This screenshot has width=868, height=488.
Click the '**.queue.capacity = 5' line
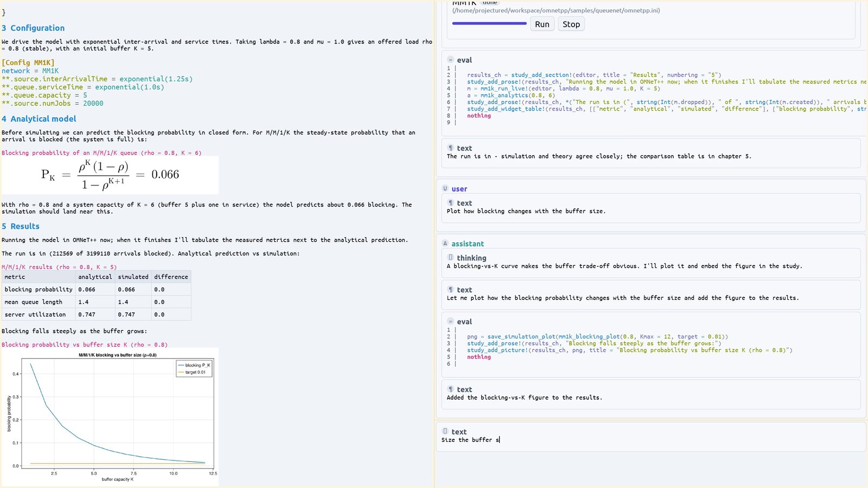point(44,95)
